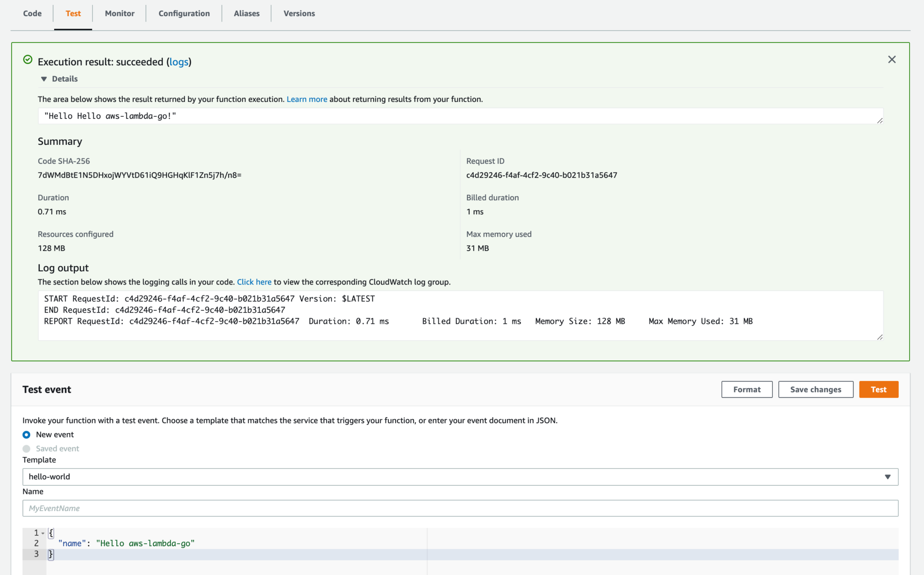
Task: Click the green success checkmark icon
Action: [28, 59]
